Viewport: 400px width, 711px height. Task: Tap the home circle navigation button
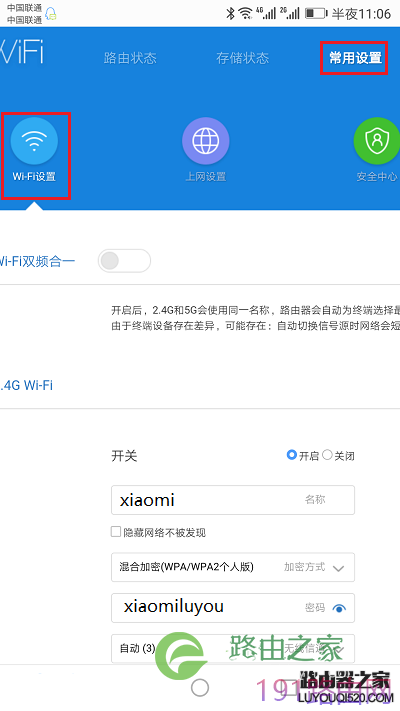tap(200, 687)
